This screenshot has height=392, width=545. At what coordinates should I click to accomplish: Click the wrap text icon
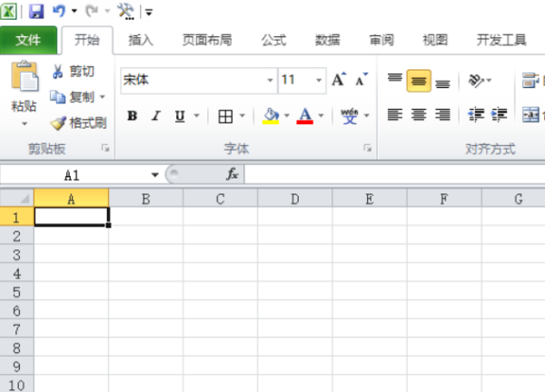531,81
